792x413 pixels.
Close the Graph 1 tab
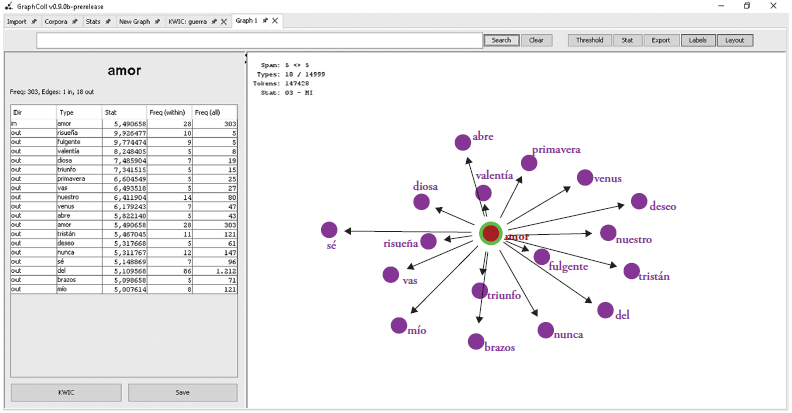coord(276,21)
